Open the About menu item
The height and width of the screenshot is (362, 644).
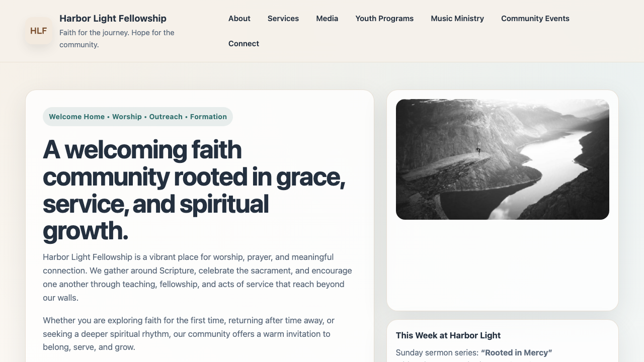239,19
